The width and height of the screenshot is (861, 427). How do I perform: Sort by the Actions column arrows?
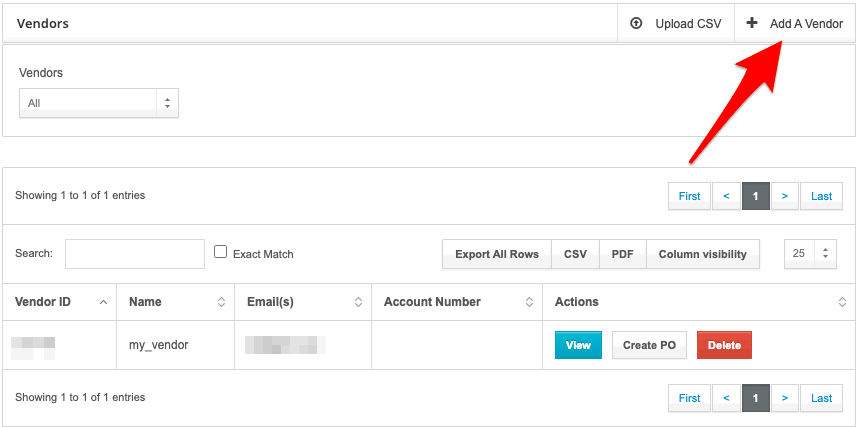click(x=842, y=302)
